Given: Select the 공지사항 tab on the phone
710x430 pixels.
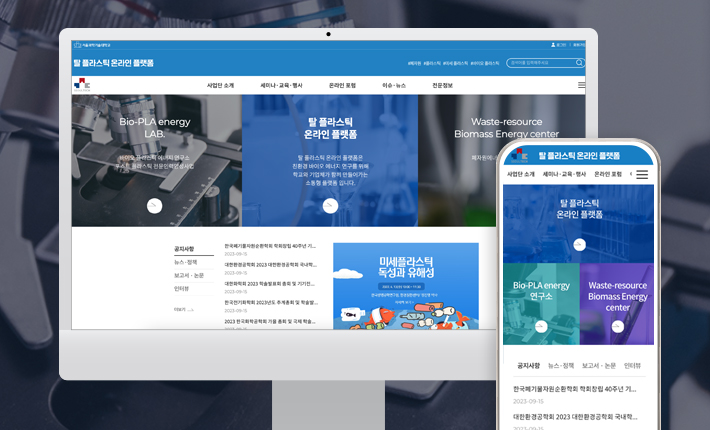Looking at the screenshot, I should pyautogui.click(x=528, y=366).
